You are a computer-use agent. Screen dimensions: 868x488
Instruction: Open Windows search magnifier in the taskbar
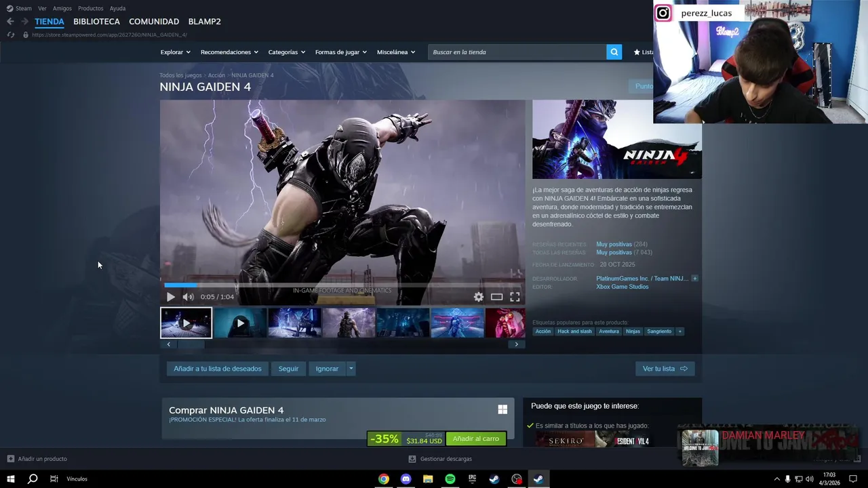click(32, 479)
